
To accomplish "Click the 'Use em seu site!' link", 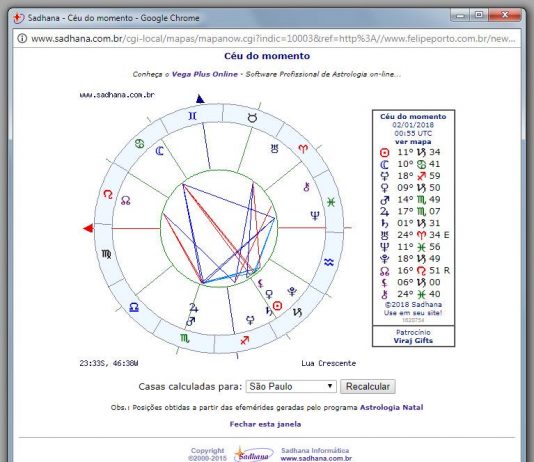I will [x=413, y=313].
